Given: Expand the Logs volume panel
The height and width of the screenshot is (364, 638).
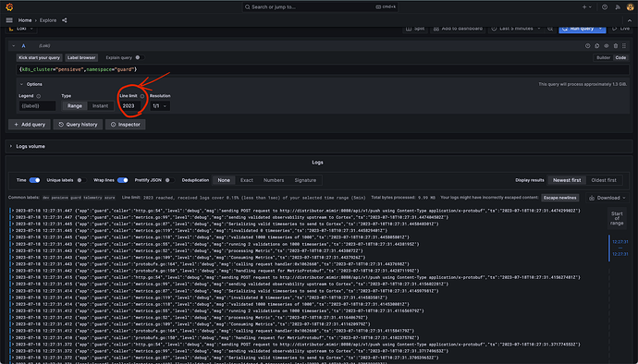Looking at the screenshot, I should 11,146.
